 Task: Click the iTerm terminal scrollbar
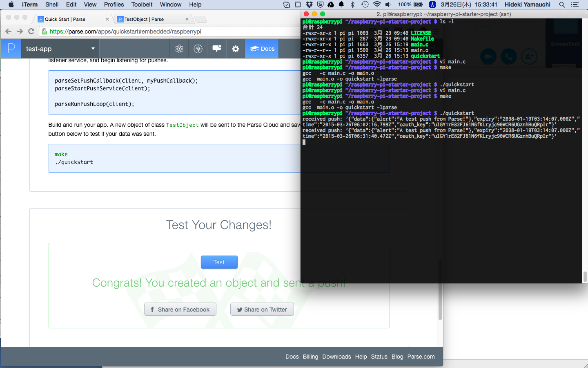point(585,277)
